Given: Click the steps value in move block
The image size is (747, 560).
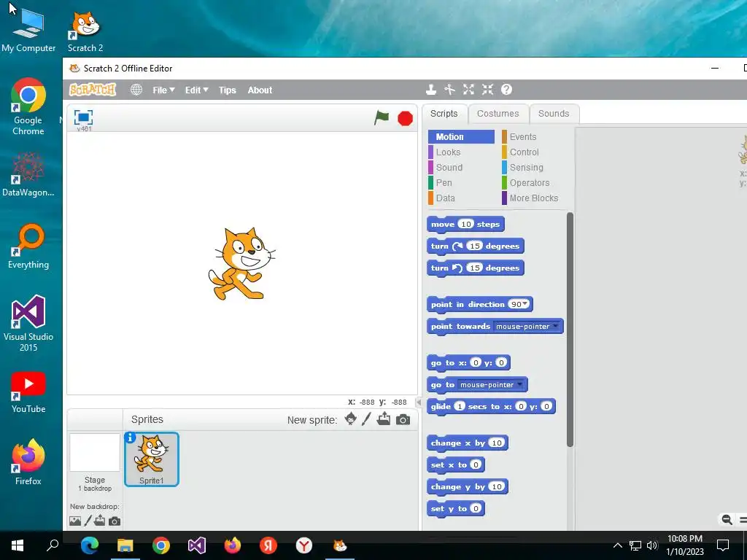Looking at the screenshot, I should [466, 224].
